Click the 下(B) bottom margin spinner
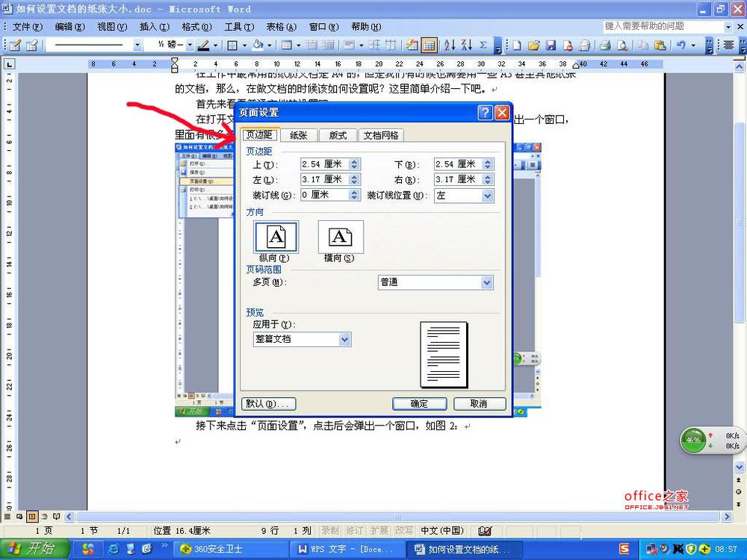Screen dimensions: 747x560 pyautogui.click(x=487, y=164)
